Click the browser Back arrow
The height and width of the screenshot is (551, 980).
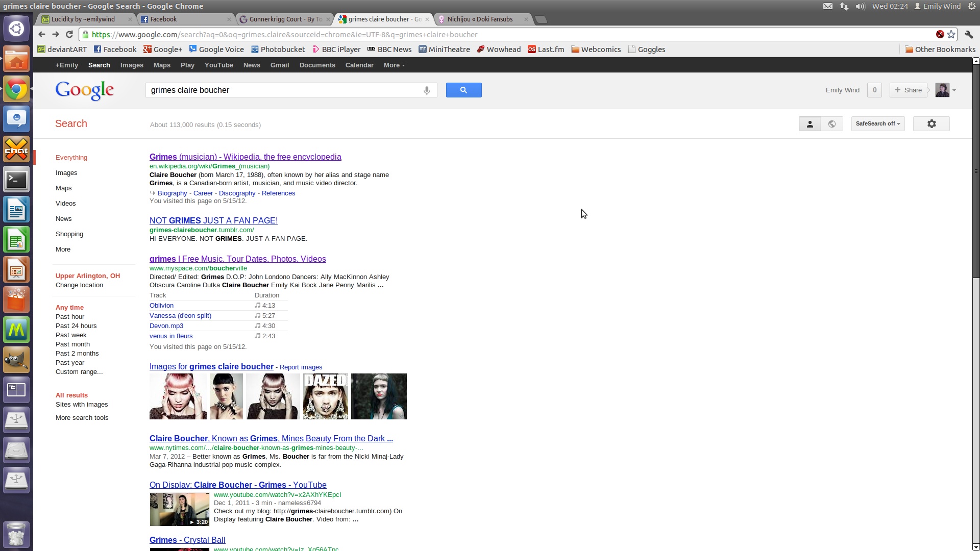42,35
